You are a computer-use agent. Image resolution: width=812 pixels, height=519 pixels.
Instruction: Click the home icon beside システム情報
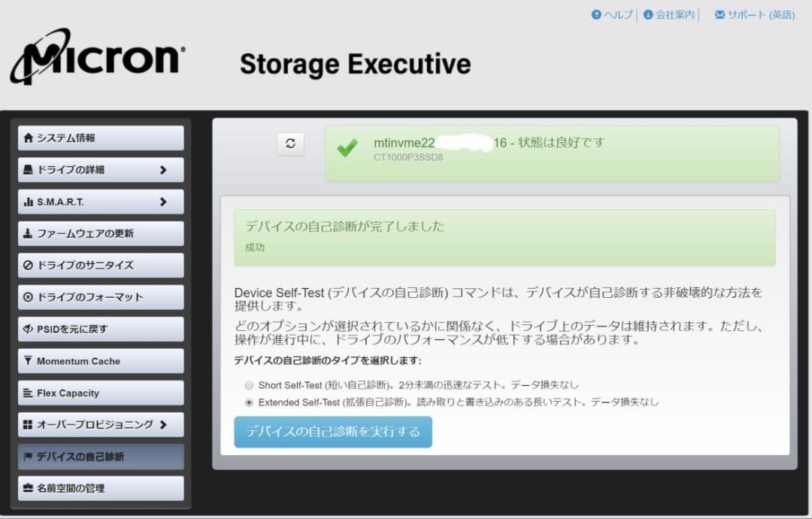29,138
